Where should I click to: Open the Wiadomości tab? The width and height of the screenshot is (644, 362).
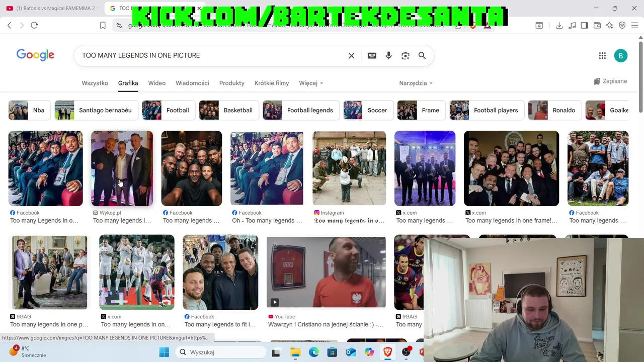coord(192,83)
